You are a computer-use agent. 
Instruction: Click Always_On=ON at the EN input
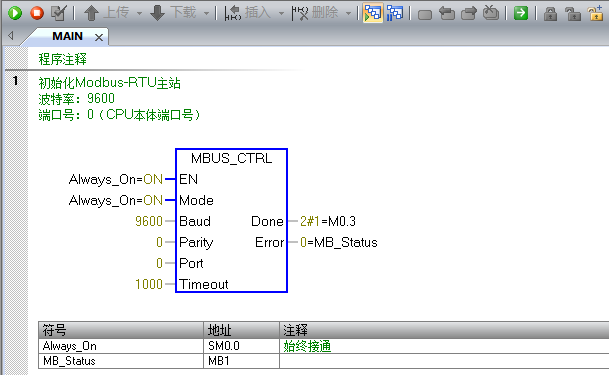pyautogui.click(x=116, y=179)
